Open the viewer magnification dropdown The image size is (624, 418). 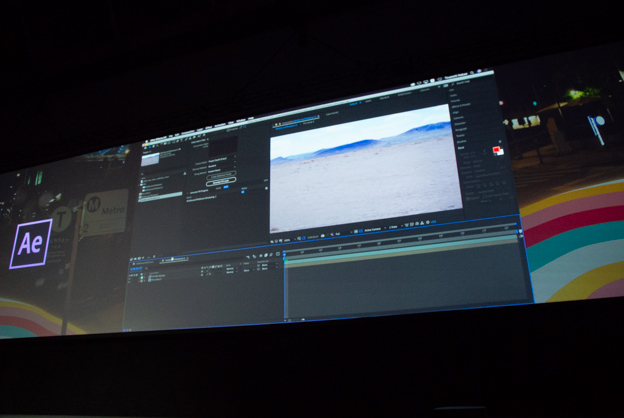(x=288, y=240)
